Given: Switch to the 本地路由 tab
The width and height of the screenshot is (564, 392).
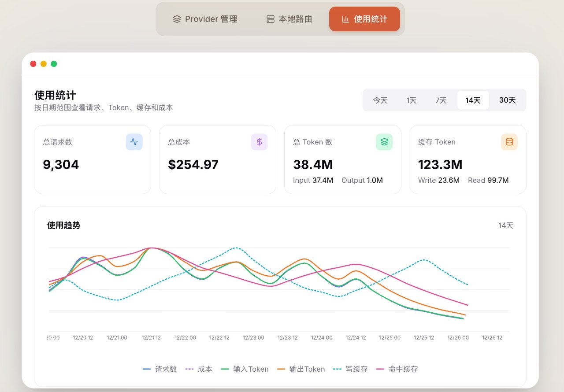Looking at the screenshot, I should pyautogui.click(x=289, y=19).
